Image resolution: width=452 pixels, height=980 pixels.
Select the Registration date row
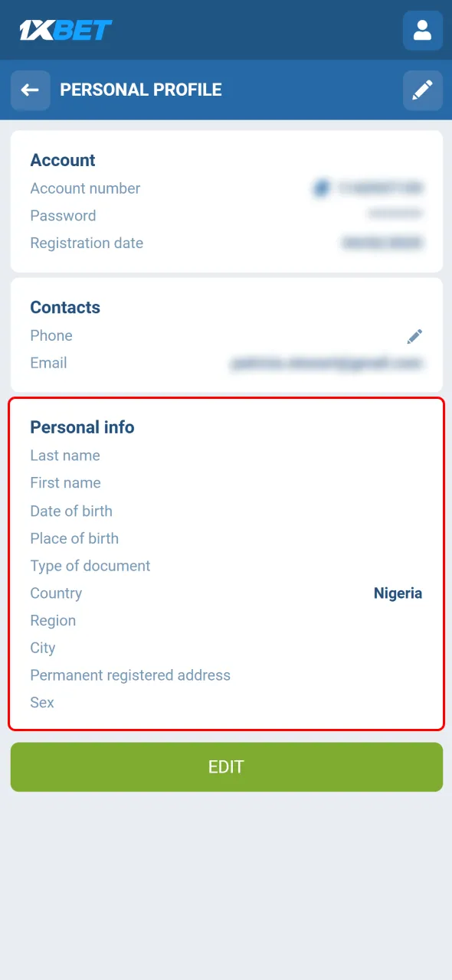coord(87,243)
